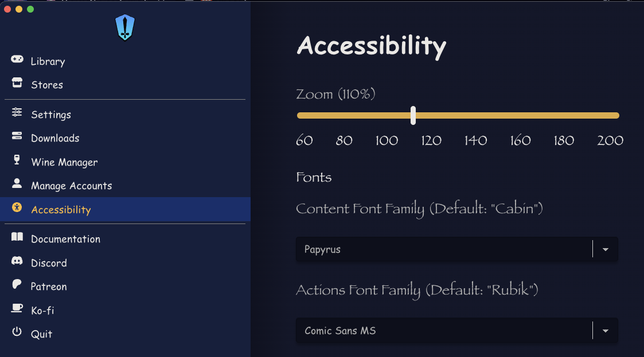Click the Library gamepad icon
Viewport: 644px width, 357px height.
(17, 60)
